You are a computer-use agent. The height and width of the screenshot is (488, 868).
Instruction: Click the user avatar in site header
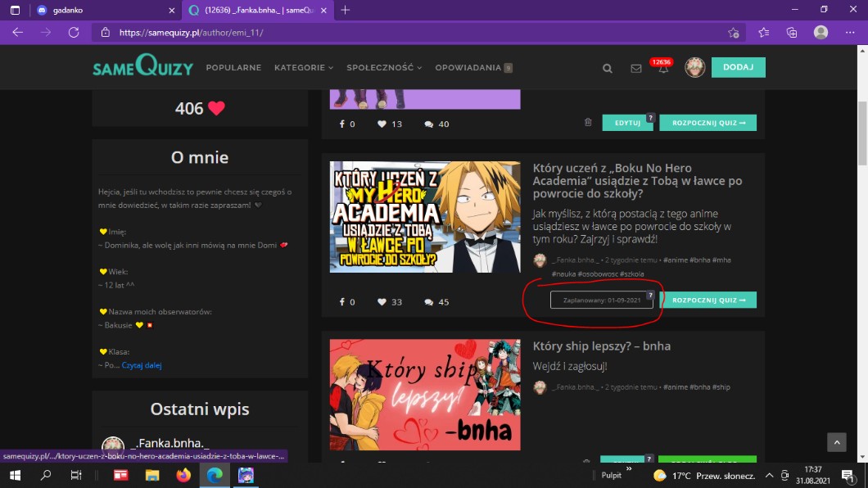[694, 68]
